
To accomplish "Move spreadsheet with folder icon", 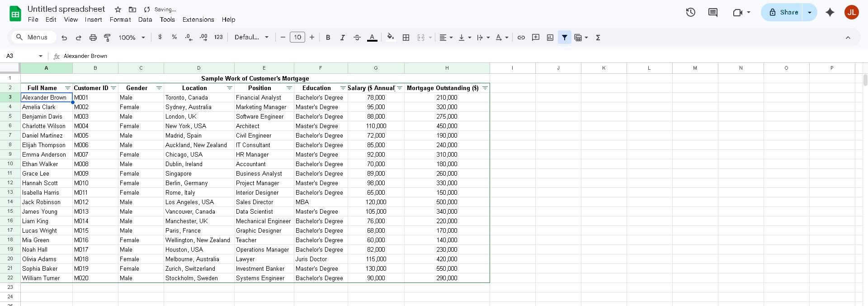I will (x=132, y=10).
